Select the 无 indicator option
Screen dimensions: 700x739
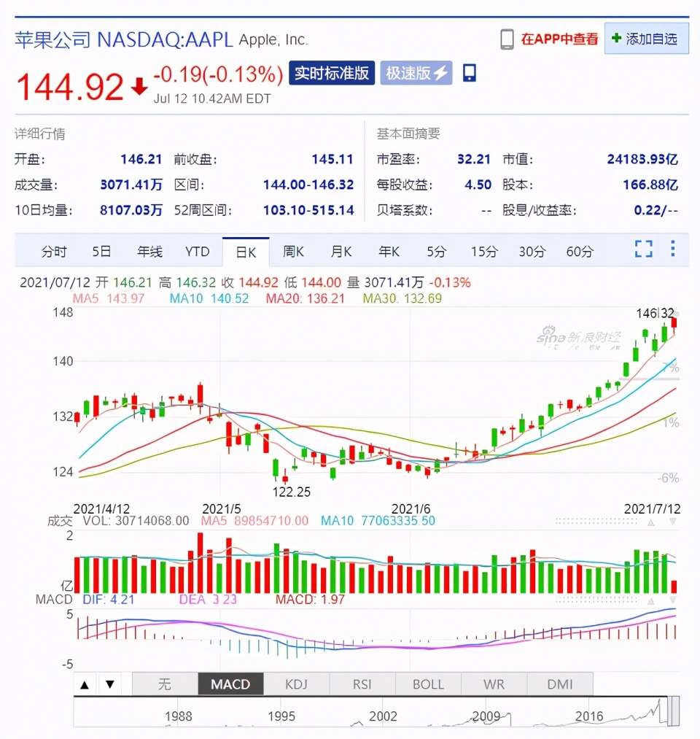pyautogui.click(x=164, y=684)
